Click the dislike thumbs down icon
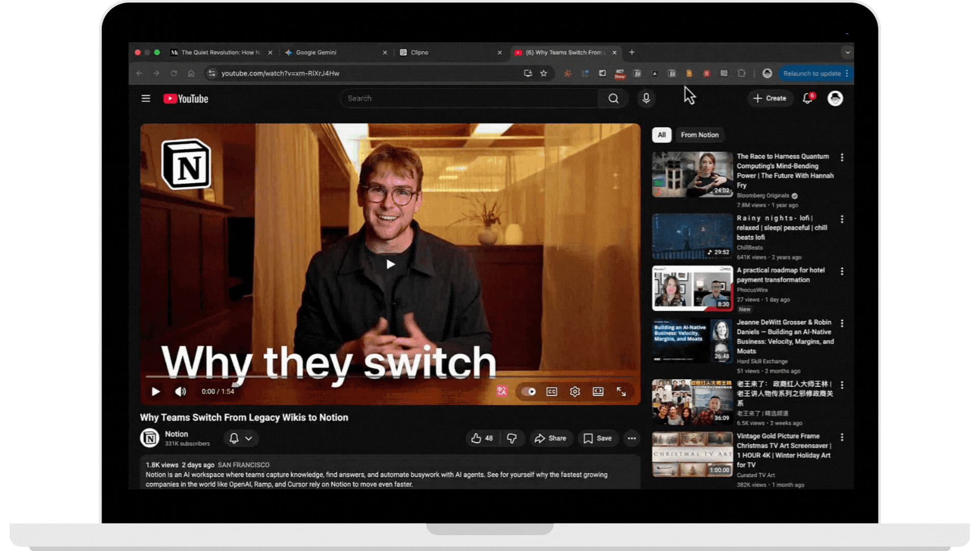 coord(511,438)
